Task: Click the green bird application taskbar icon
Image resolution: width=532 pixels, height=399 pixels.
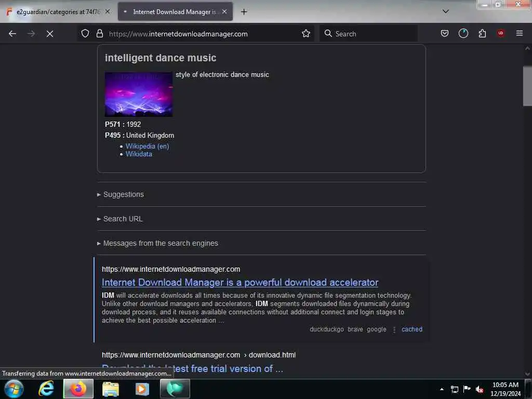Action: pyautogui.click(x=175, y=389)
